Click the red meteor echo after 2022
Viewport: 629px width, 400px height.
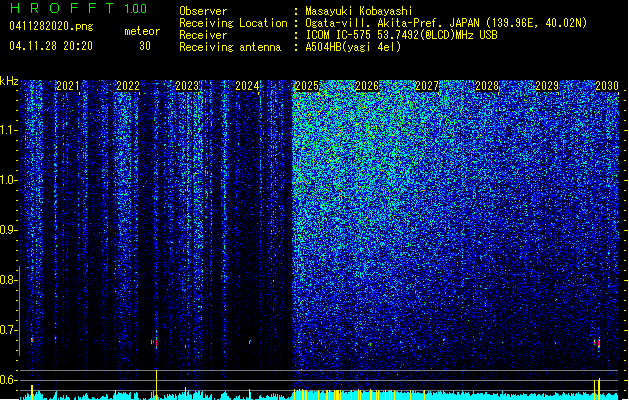pos(156,343)
